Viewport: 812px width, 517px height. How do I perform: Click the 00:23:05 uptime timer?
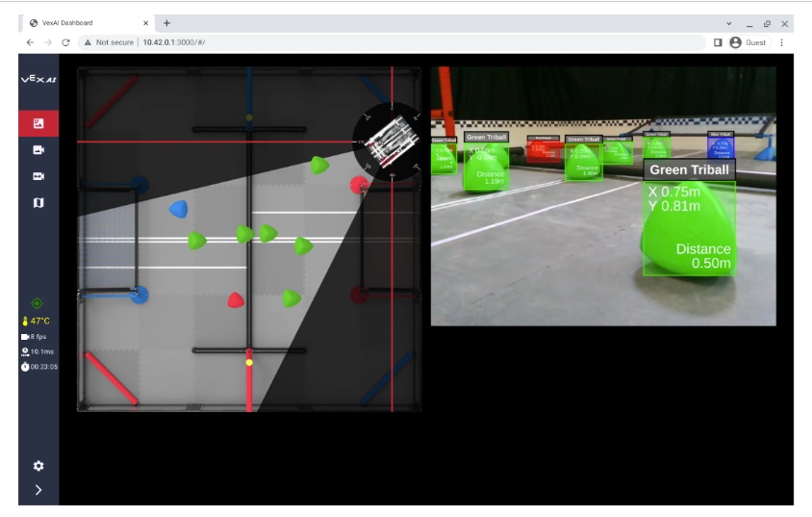pyautogui.click(x=39, y=367)
